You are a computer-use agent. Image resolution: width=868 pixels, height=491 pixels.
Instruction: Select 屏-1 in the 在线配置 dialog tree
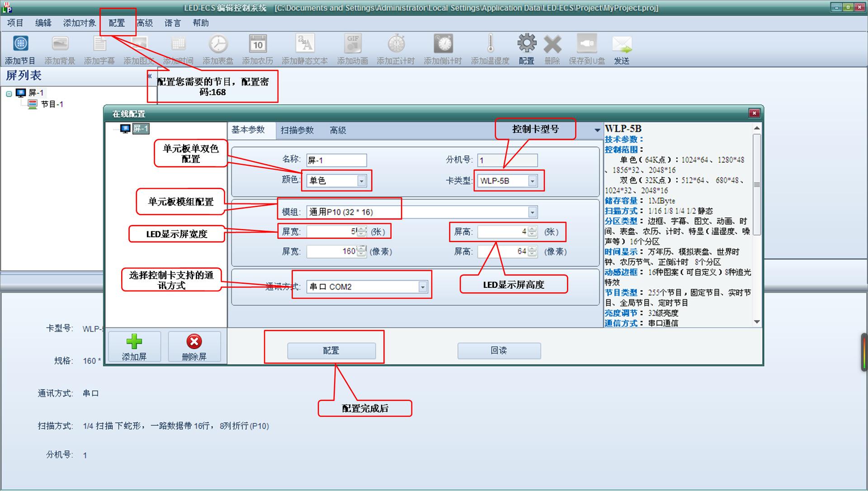tap(135, 129)
